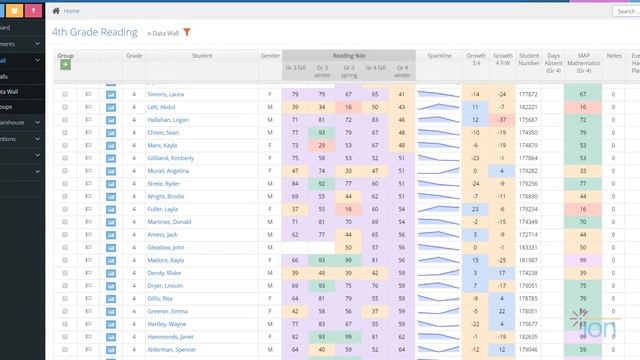
Task: Flag the row for Lett, Abdul
Action: (88, 107)
